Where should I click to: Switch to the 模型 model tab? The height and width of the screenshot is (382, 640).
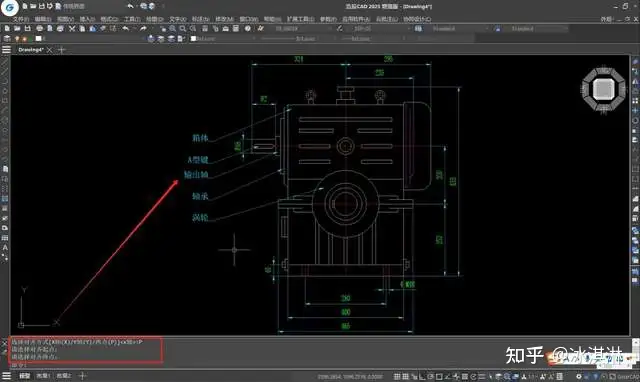point(24,376)
